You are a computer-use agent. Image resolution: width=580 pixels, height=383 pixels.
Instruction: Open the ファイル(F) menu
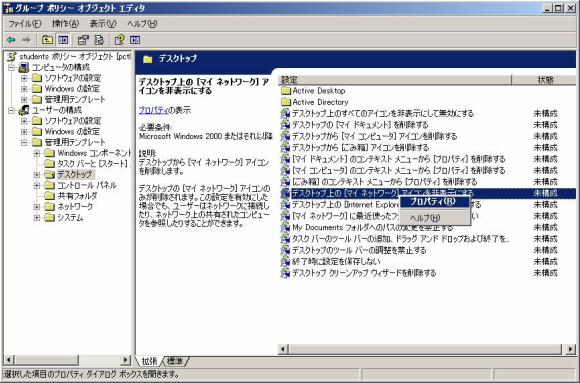(24, 24)
